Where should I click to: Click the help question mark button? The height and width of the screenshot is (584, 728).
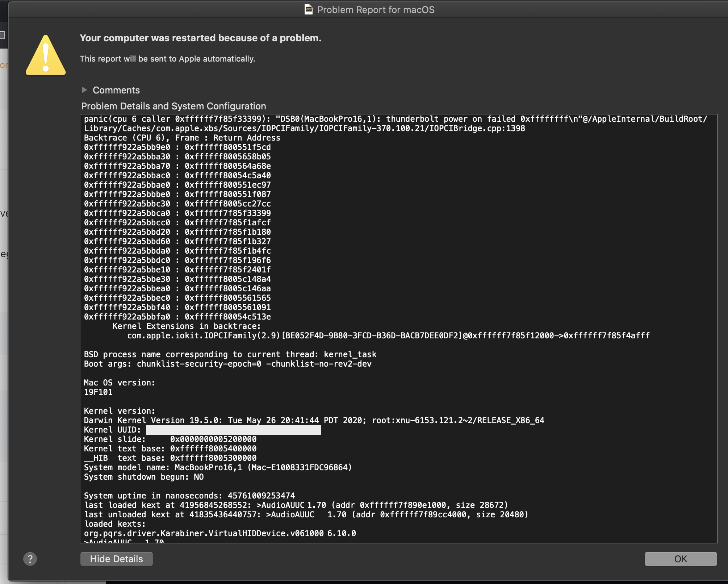pos(30,559)
